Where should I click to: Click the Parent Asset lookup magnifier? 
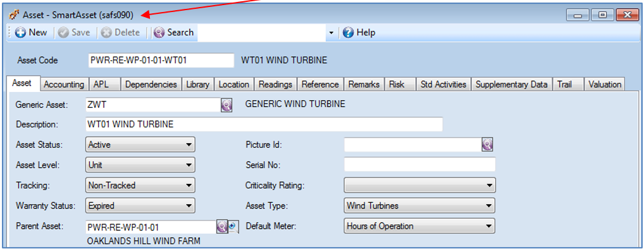pyautogui.click(x=222, y=226)
